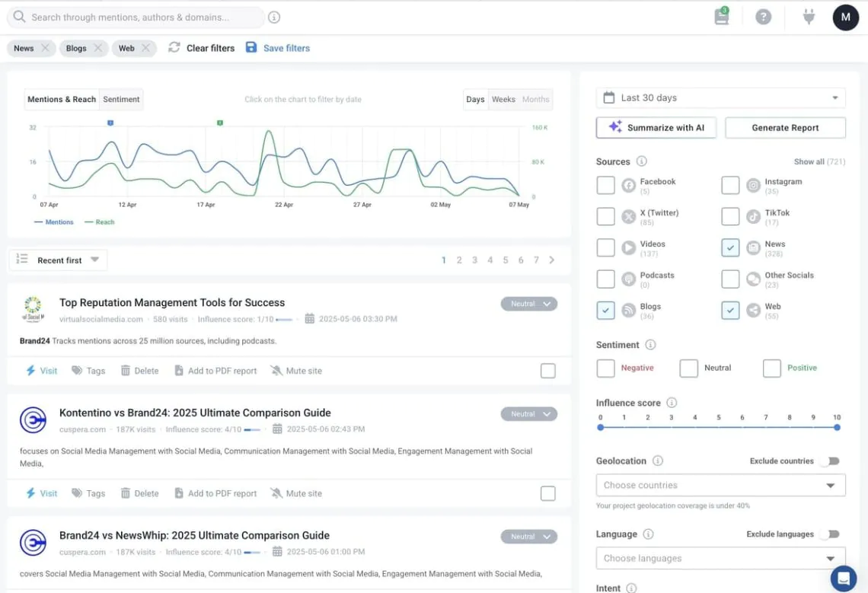
Task: Toggle the Videos source checkbox
Action: (605, 247)
